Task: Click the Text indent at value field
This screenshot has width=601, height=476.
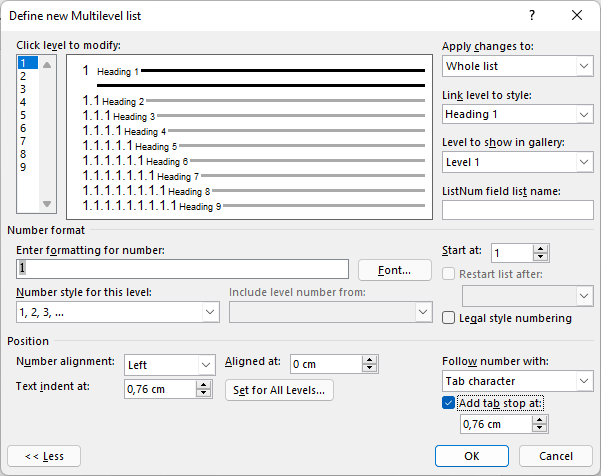Action: click(160, 389)
